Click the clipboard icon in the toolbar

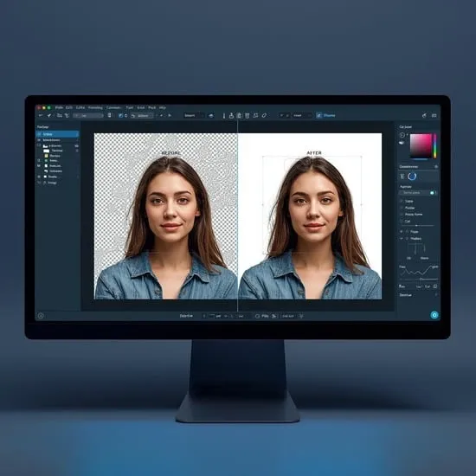(239, 115)
